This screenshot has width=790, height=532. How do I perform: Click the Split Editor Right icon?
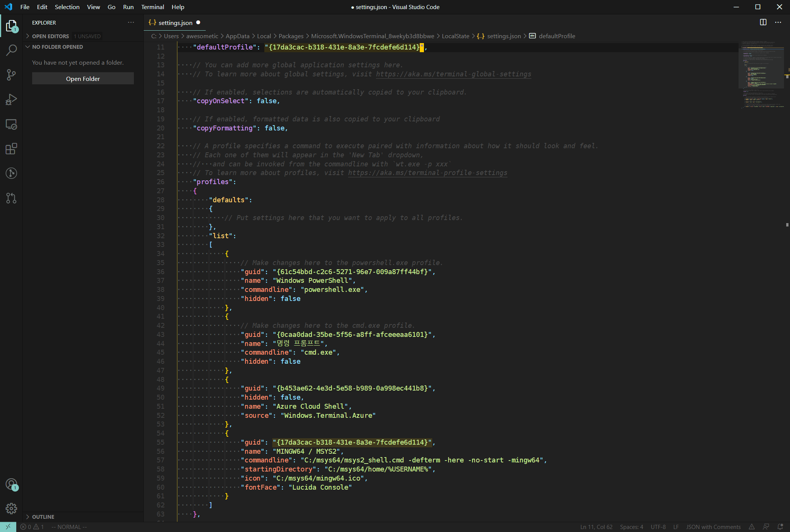[x=763, y=22]
